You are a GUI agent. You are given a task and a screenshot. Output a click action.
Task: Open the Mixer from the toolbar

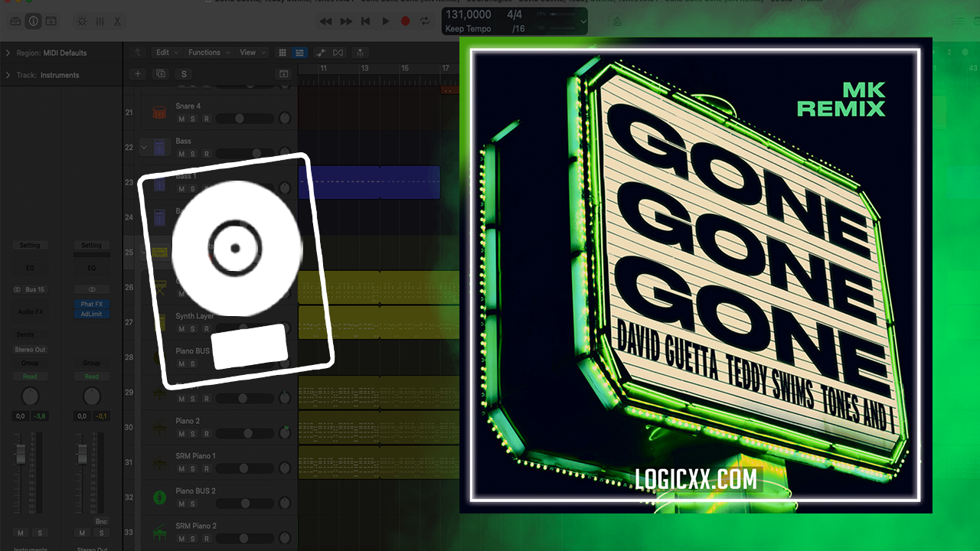pyautogui.click(x=100, y=21)
